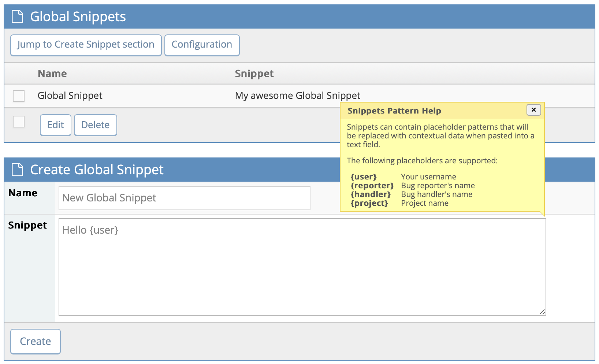
Task: Click the {user} placeholder in help
Action: pos(364,177)
